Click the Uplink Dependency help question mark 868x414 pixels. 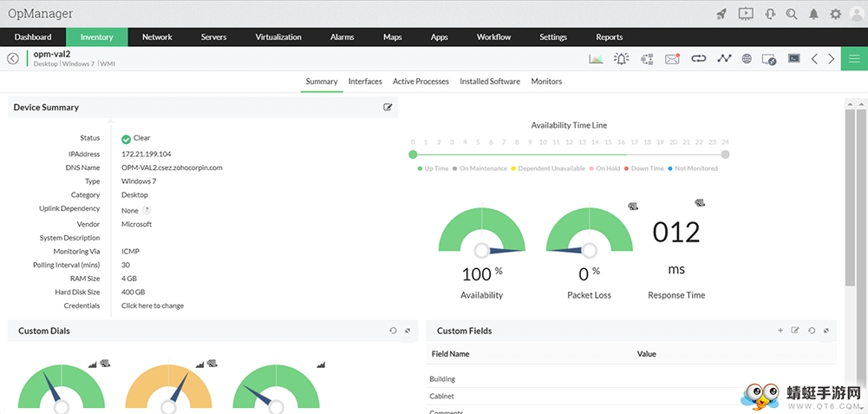[147, 210]
